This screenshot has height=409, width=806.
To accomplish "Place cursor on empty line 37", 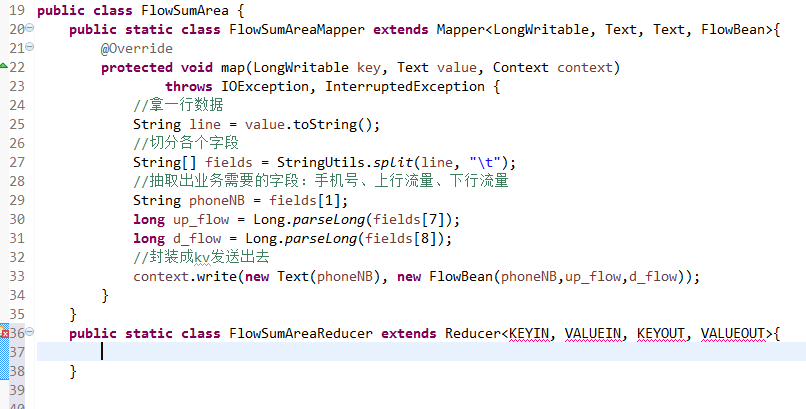I will (421, 352).
